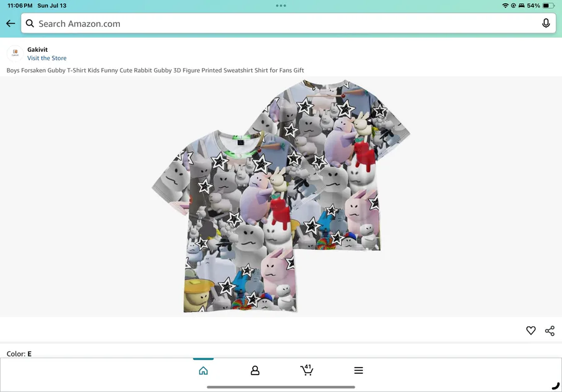562x392 pixels.
Task: Open the hamburger menu tab
Action: pos(358,371)
